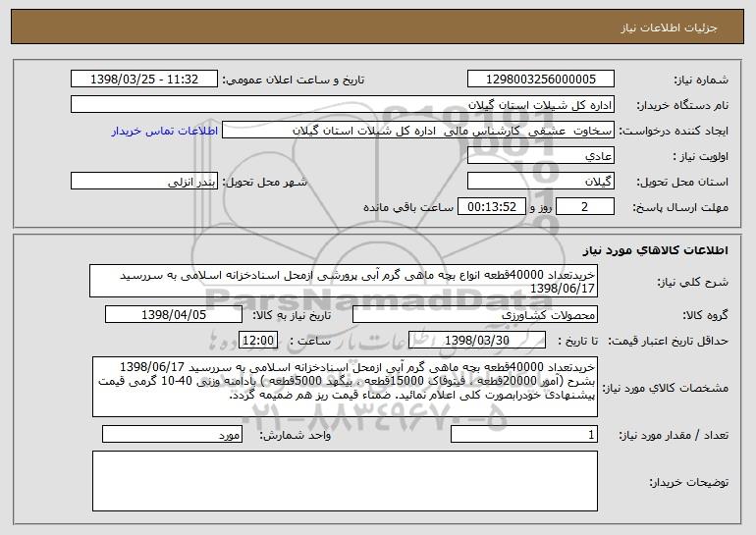Click the مهلت ارسال پاسخ label
This screenshot has height=535, width=756.
click(680, 207)
